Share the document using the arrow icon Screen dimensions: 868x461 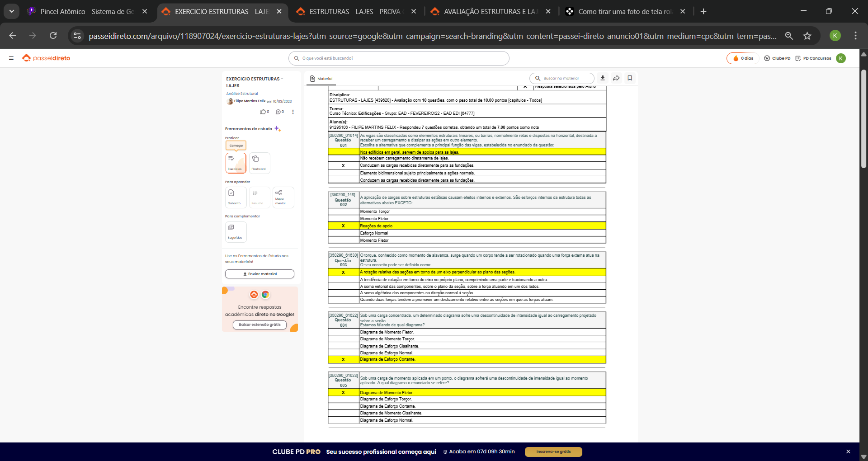tap(616, 78)
